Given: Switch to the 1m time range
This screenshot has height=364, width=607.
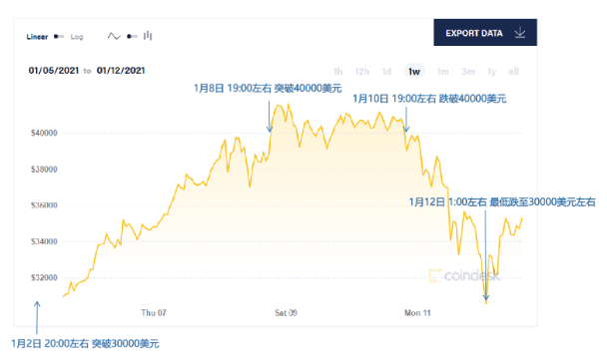Looking at the screenshot, I should [443, 72].
